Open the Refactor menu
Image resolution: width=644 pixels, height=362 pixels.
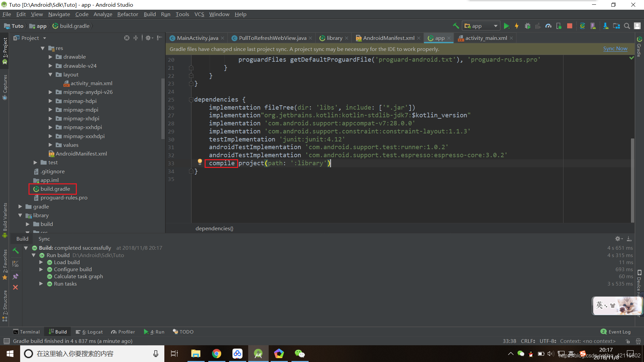(127, 14)
